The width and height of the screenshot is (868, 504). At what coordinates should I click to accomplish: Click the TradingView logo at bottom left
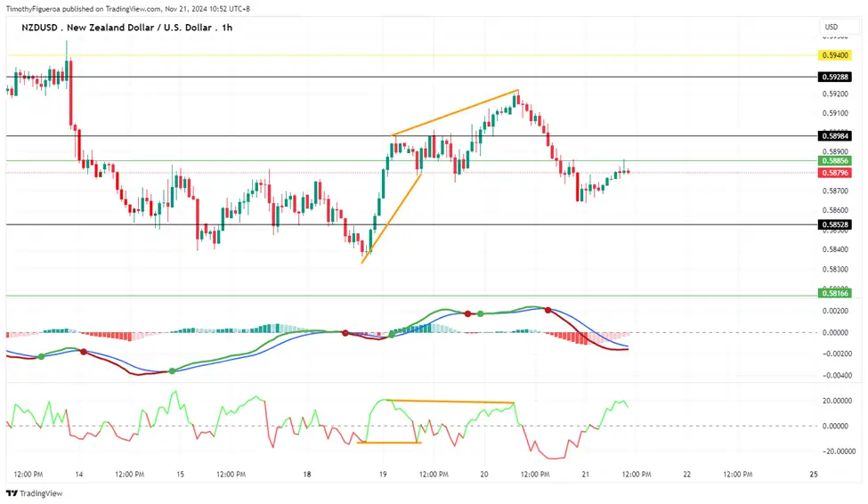coord(35,493)
